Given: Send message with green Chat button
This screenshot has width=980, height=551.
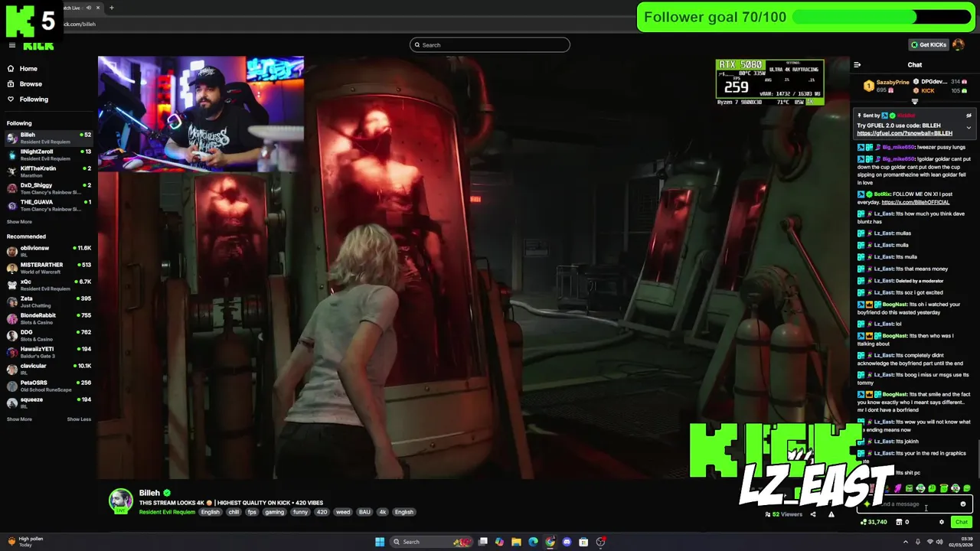Looking at the screenshot, I should click(962, 522).
